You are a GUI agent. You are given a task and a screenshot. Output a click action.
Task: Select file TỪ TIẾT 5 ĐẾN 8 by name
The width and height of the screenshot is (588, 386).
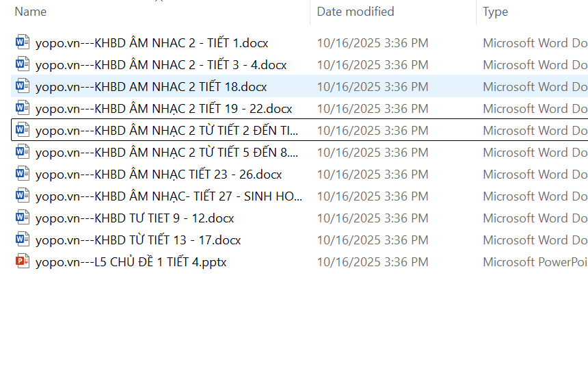(166, 153)
